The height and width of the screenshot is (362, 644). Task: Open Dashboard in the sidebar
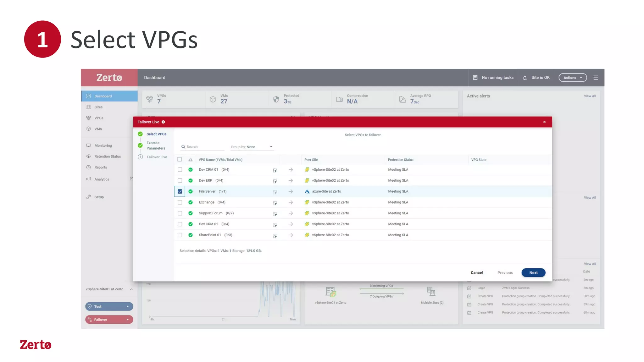coord(109,96)
